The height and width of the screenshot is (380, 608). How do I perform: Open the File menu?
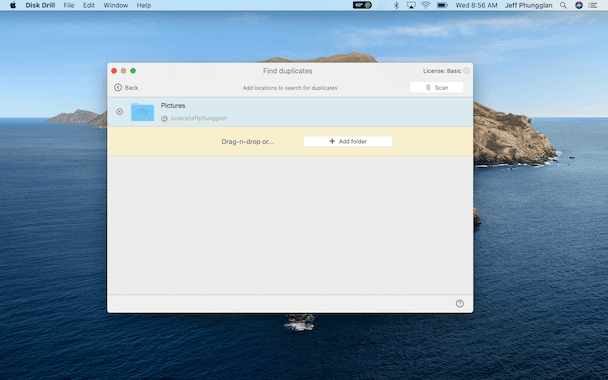(69, 5)
